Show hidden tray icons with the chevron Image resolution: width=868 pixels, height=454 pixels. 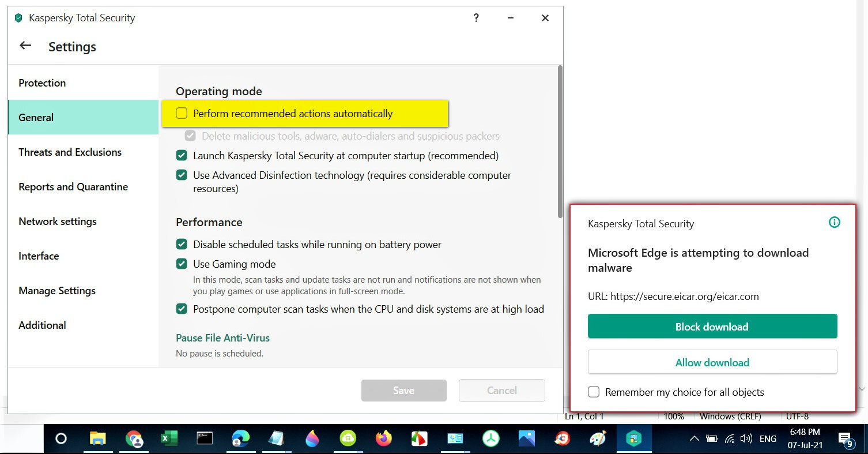tap(695, 439)
